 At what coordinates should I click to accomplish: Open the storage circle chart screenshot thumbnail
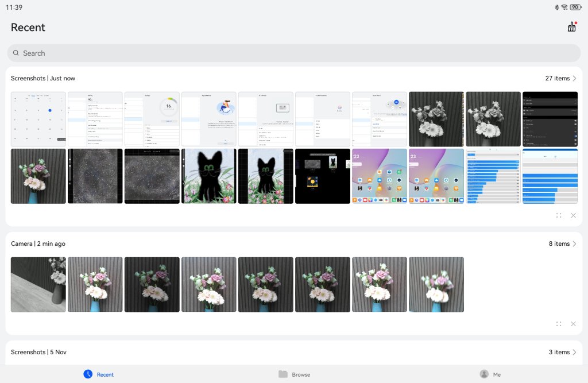point(152,119)
